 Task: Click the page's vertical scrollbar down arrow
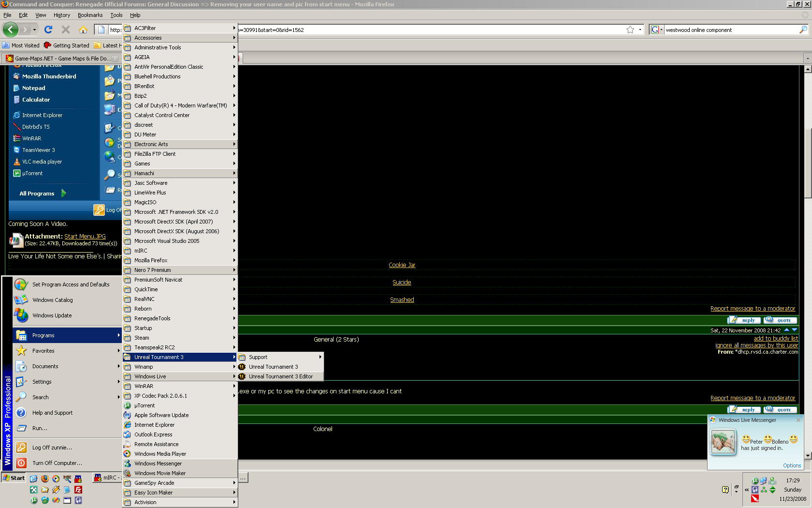808,456
